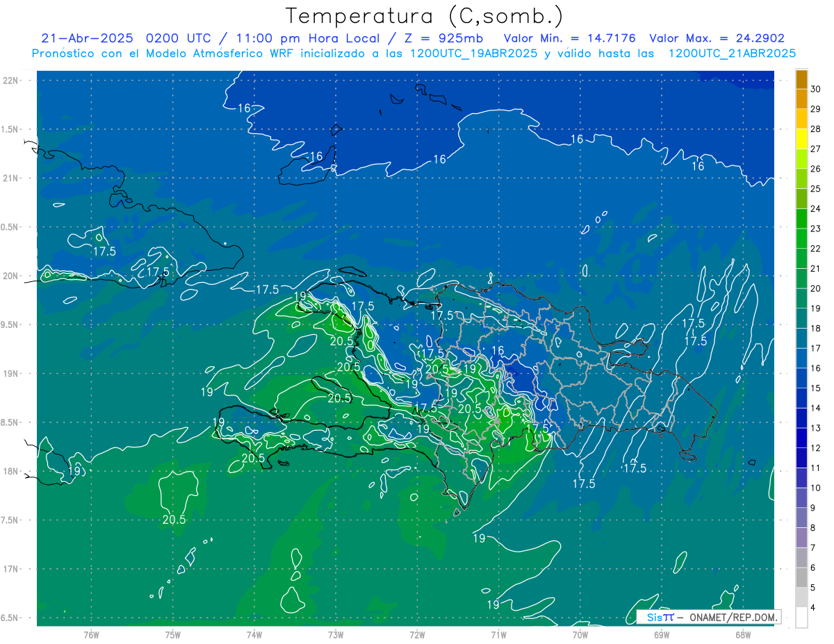Click the brown-orange swatch above legend value 30
The height and width of the screenshot is (644, 834).
point(801,80)
